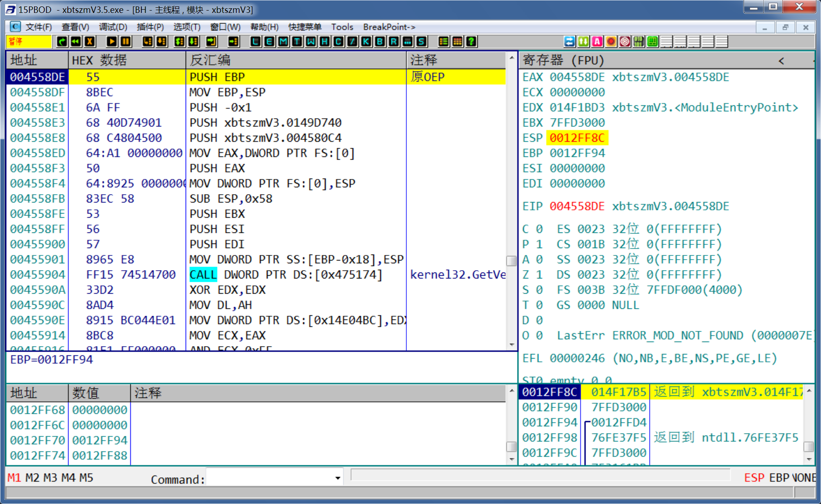Click the Run program play icon
Viewport: 821px width, 504px height.
111,42
